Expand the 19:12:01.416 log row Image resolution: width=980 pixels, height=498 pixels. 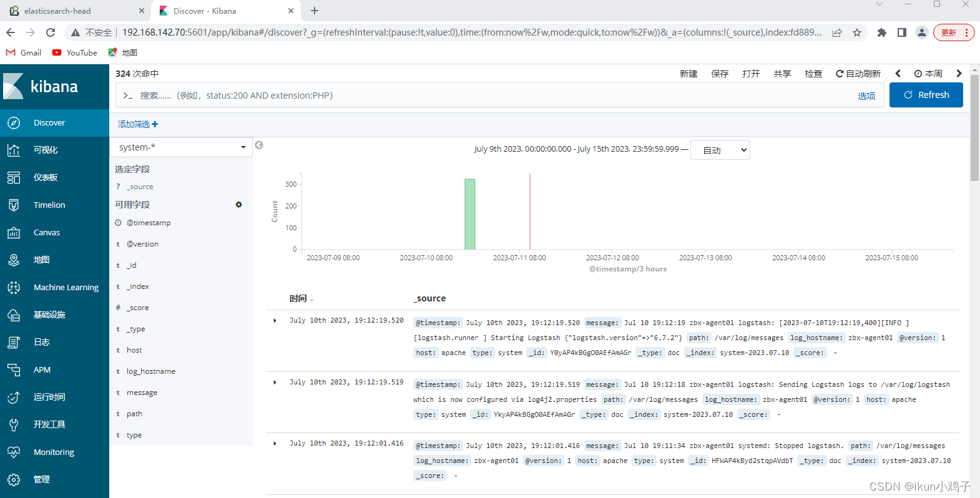click(x=275, y=444)
